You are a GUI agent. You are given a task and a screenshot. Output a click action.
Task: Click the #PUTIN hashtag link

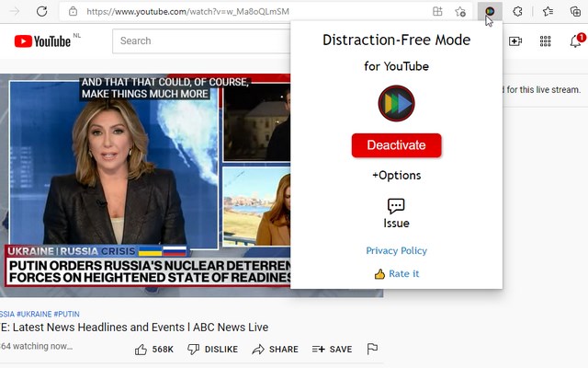(66, 314)
